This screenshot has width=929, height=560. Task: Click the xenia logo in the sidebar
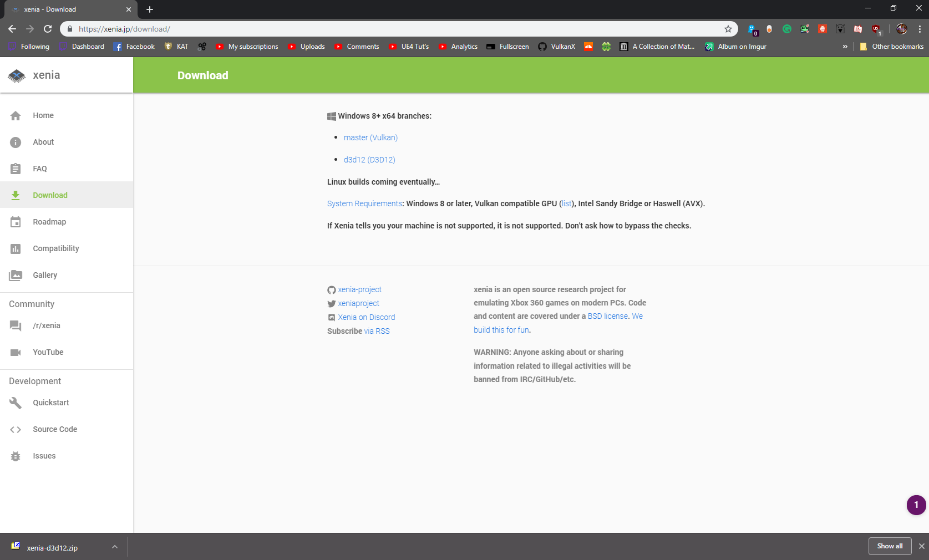tap(17, 75)
